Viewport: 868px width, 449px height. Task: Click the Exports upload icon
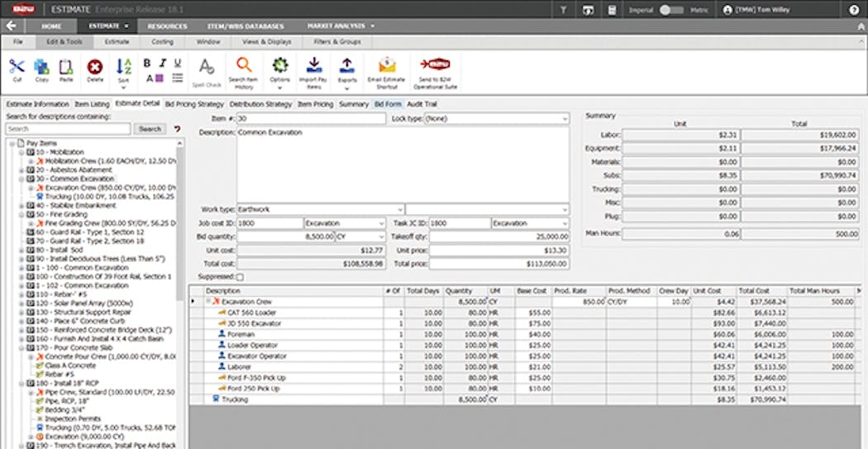coord(347,65)
